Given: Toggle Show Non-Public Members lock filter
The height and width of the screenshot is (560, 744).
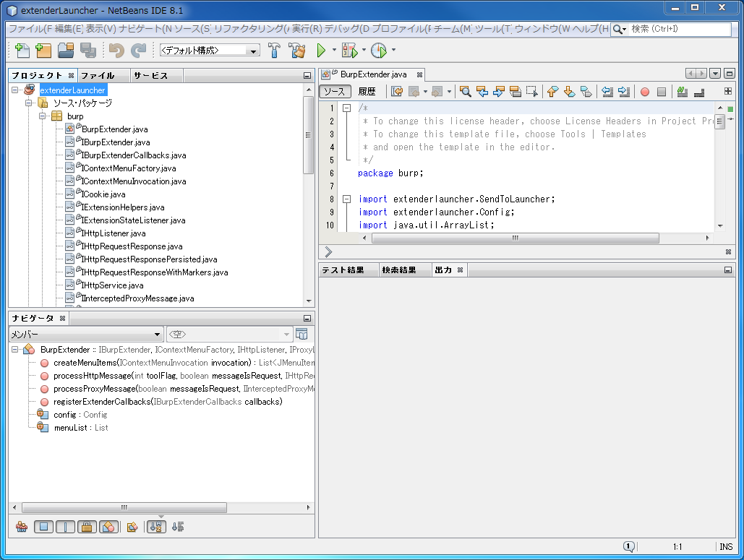Looking at the screenshot, I should pyautogui.click(x=86, y=527).
